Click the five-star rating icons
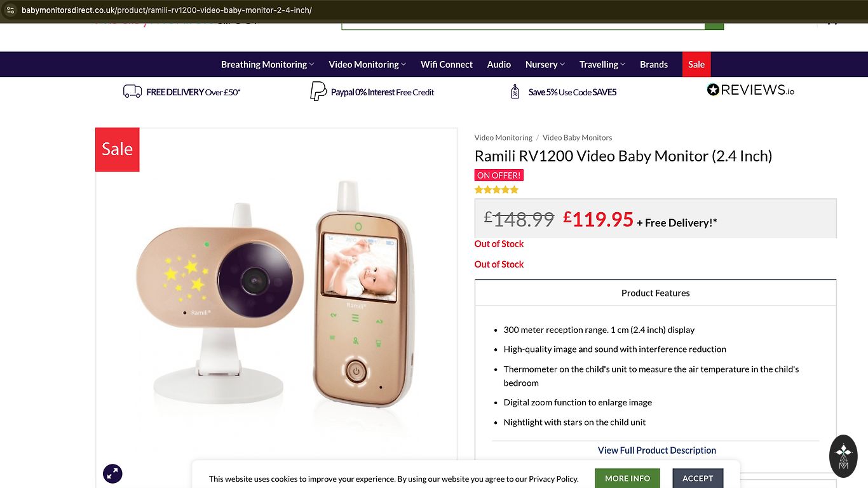Viewport: 868px width, 488px height. click(496, 189)
